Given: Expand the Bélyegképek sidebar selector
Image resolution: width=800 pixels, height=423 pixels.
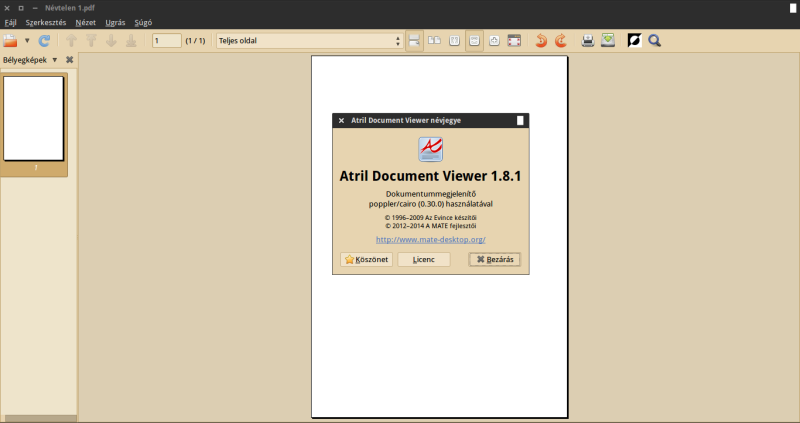Looking at the screenshot, I should [x=30, y=60].
